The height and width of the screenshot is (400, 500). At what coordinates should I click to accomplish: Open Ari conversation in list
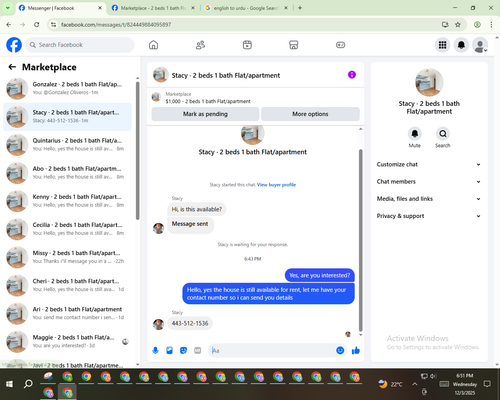click(67, 313)
